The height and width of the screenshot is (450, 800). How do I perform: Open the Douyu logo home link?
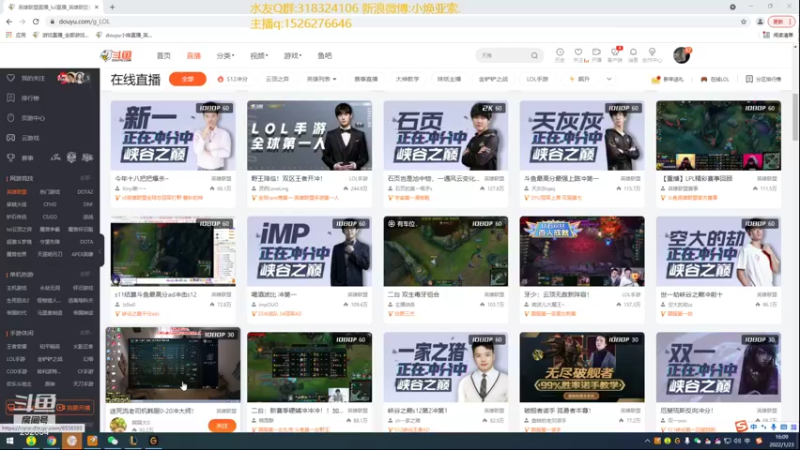pyautogui.click(x=116, y=56)
